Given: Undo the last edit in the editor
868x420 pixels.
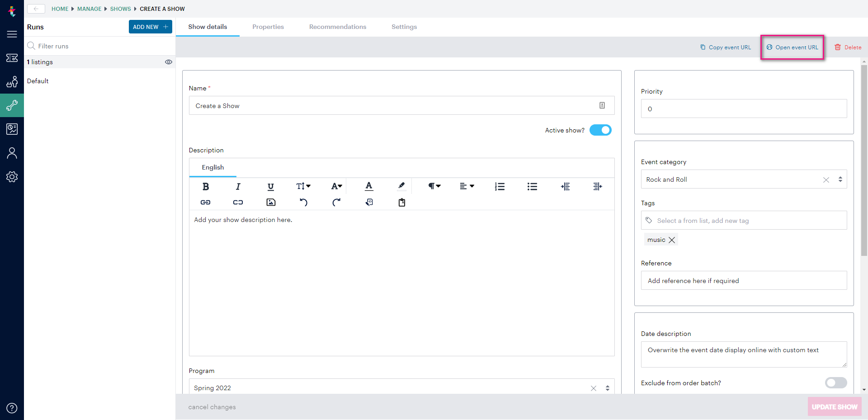Looking at the screenshot, I should click(x=304, y=202).
